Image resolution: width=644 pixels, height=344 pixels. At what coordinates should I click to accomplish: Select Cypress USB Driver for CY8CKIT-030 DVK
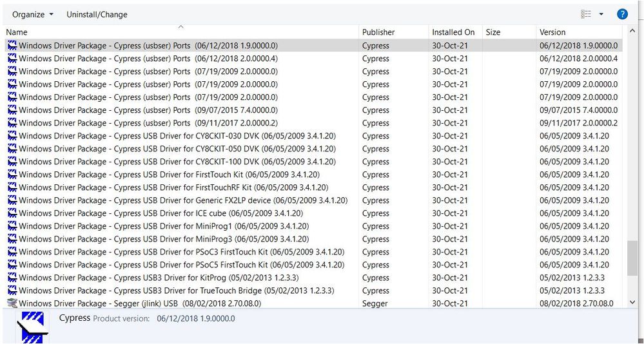click(x=313, y=136)
